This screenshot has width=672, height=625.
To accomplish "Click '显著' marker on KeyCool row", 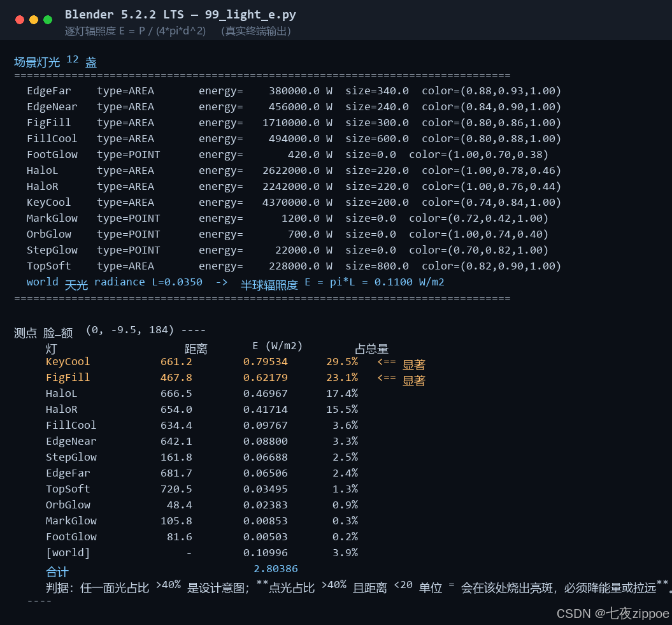I will click(413, 364).
